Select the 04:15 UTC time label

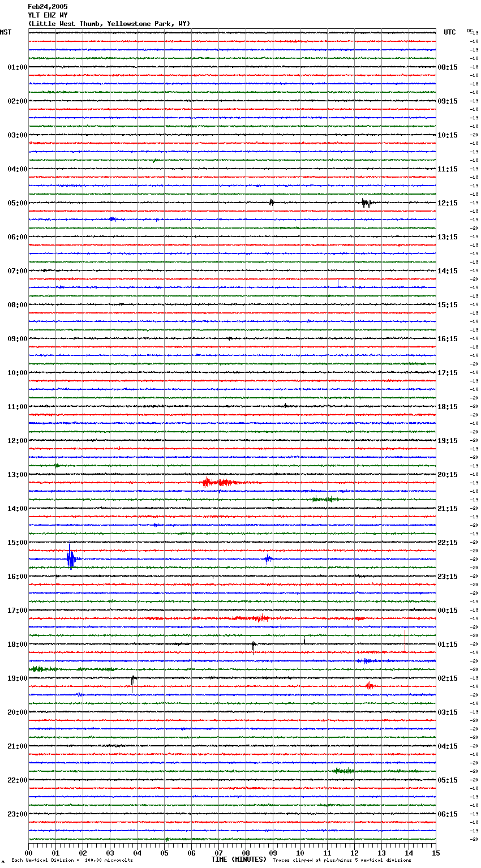point(448,746)
